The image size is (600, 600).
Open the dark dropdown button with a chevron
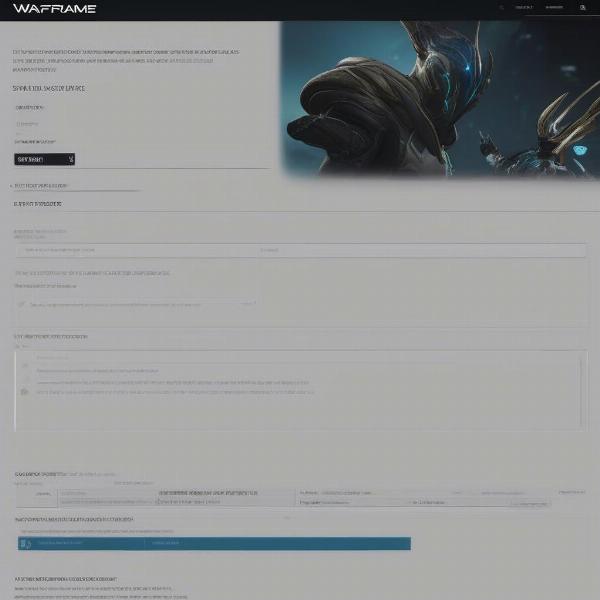44,159
